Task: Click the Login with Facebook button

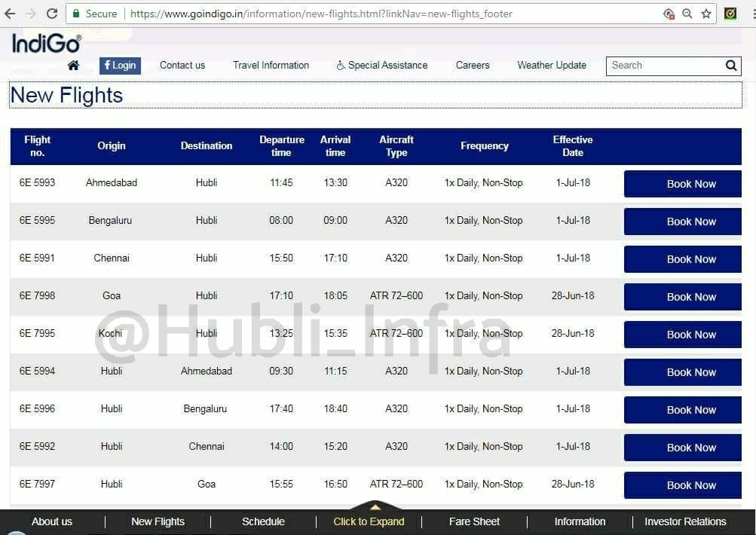Action: (120, 66)
